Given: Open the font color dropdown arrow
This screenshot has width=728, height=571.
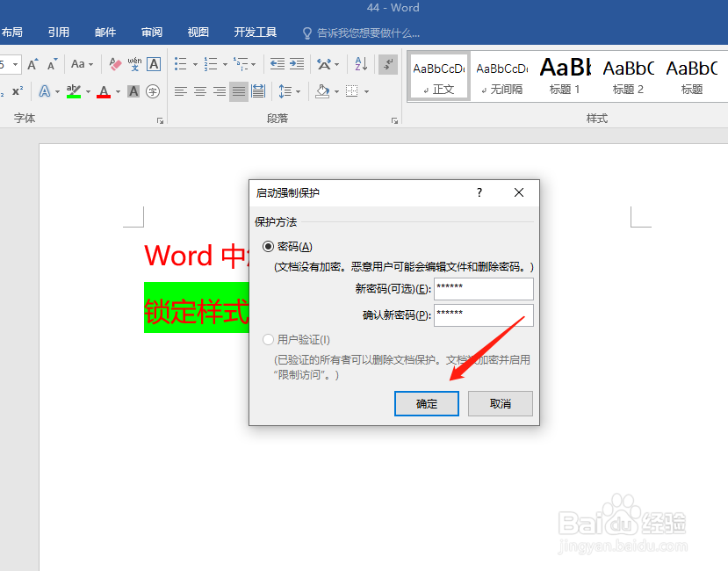Looking at the screenshot, I should 116,90.
